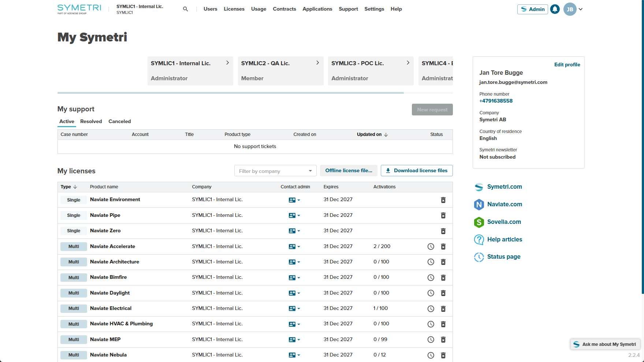Sort licenses by the Type column
This screenshot has height=362, width=644.
click(69, 187)
